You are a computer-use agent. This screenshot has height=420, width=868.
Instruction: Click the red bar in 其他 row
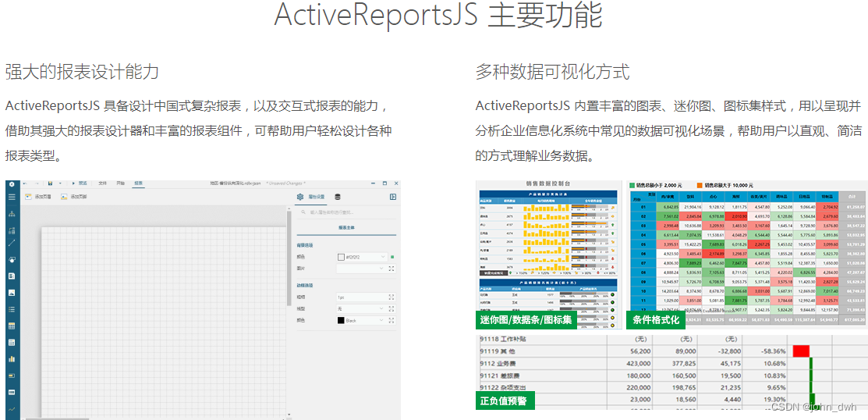(x=801, y=351)
